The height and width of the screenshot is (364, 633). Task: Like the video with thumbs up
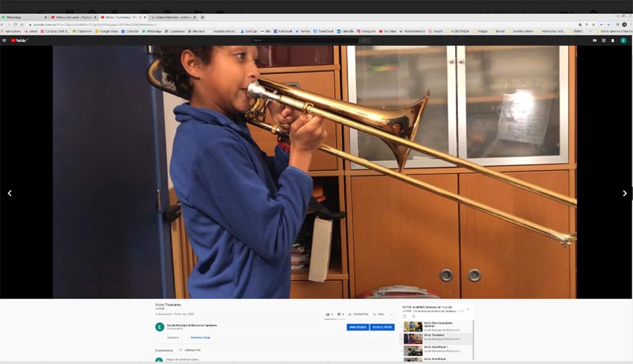click(328, 314)
